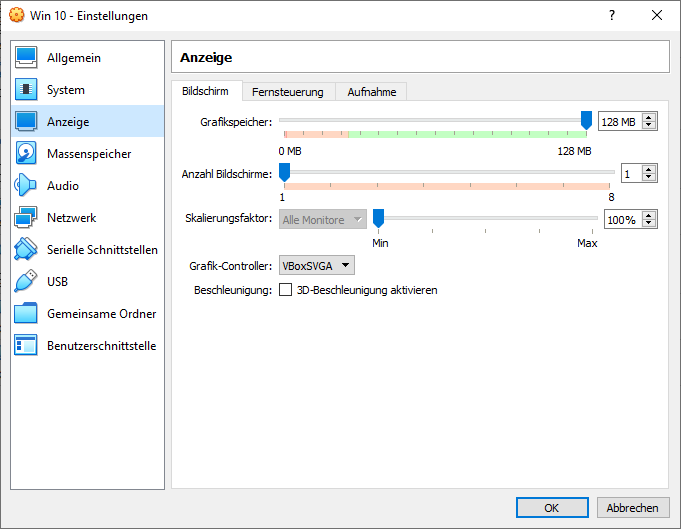Screen dimensions: 681x529
Task: Click the VirtualBox settings gear icon in title bar
Action: (x=17, y=15)
